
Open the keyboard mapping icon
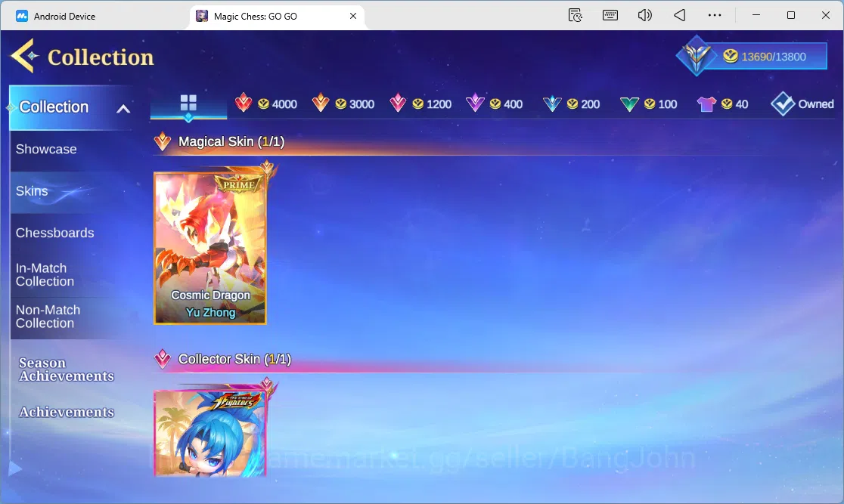click(x=610, y=16)
